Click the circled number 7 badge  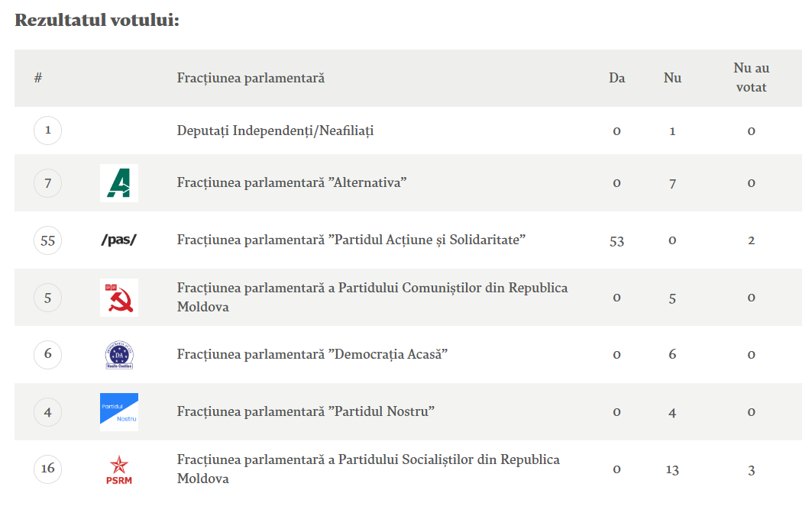(x=47, y=183)
